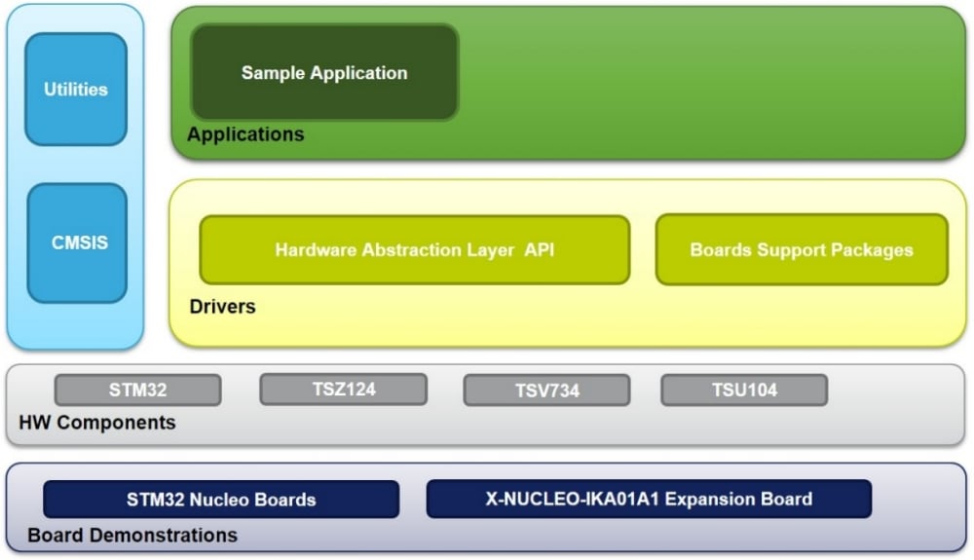Select the CMSIS block
Viewport: 974px width, 560px height.
pos(77,243)
